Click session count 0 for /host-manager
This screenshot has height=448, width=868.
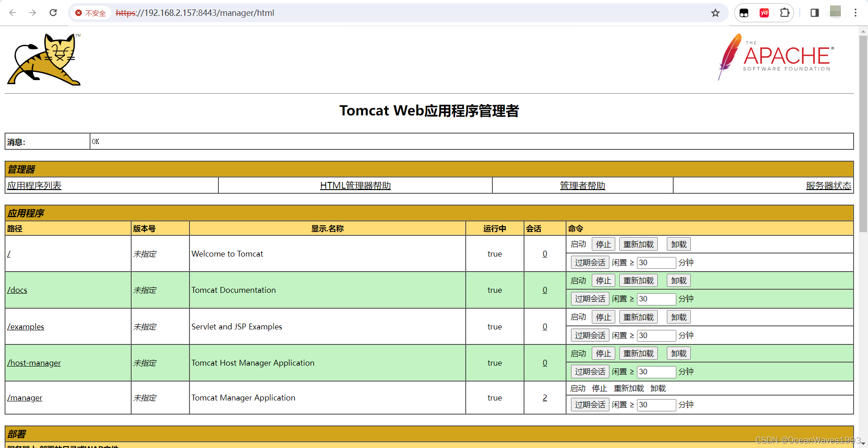[x=545, y=363]
